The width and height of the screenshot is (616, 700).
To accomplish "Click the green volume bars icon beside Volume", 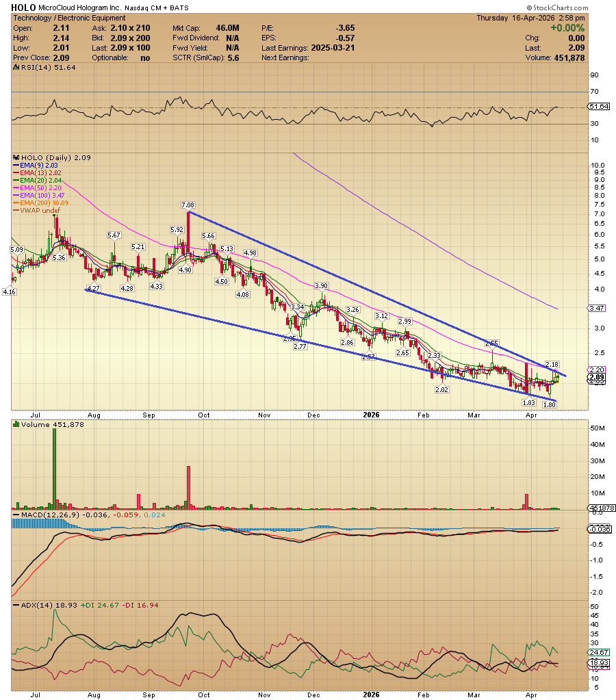I will [16, 424].
